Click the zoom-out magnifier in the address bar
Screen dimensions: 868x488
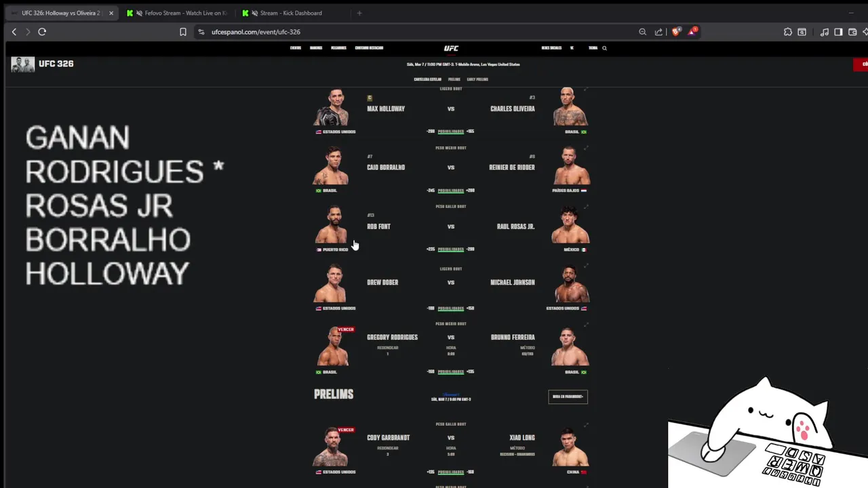click(x=643, y=32)
